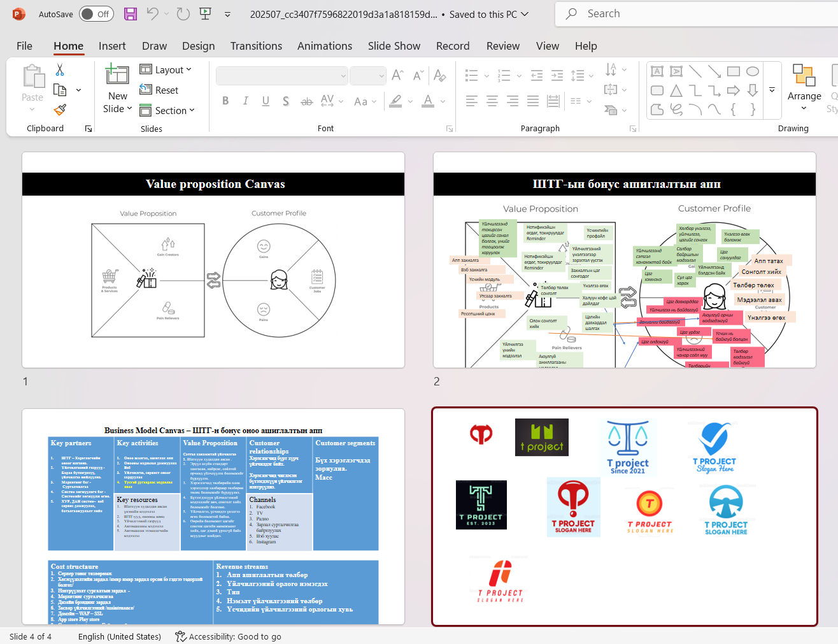Center the text alignment
Viewport: 838px width, 644px height.
[x=492, y=101]
